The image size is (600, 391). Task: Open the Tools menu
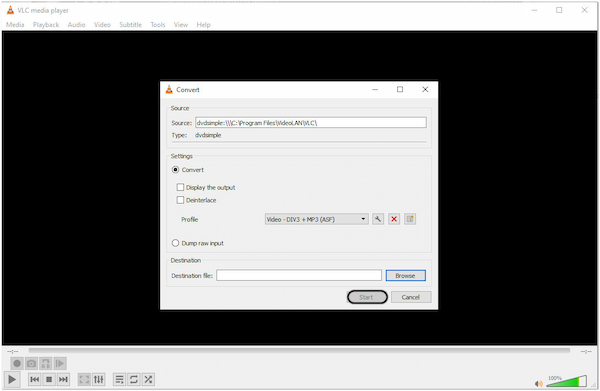[x=158, y=24]
